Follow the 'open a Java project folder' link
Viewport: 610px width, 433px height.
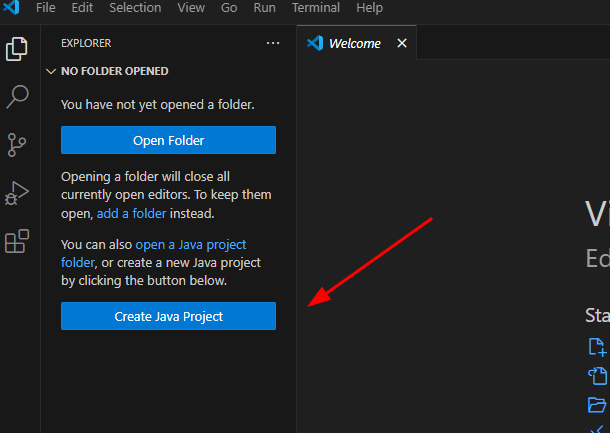click(x=154, y=254)
